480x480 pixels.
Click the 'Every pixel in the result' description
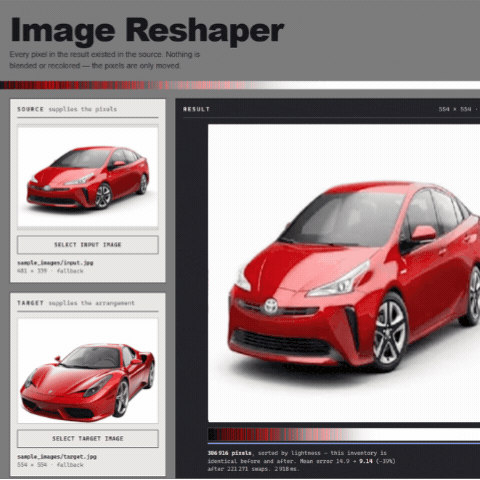tap(105, 60)
